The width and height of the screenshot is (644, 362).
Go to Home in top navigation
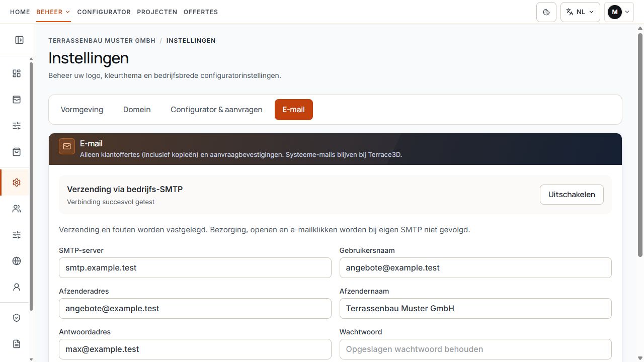click(20, 12)
